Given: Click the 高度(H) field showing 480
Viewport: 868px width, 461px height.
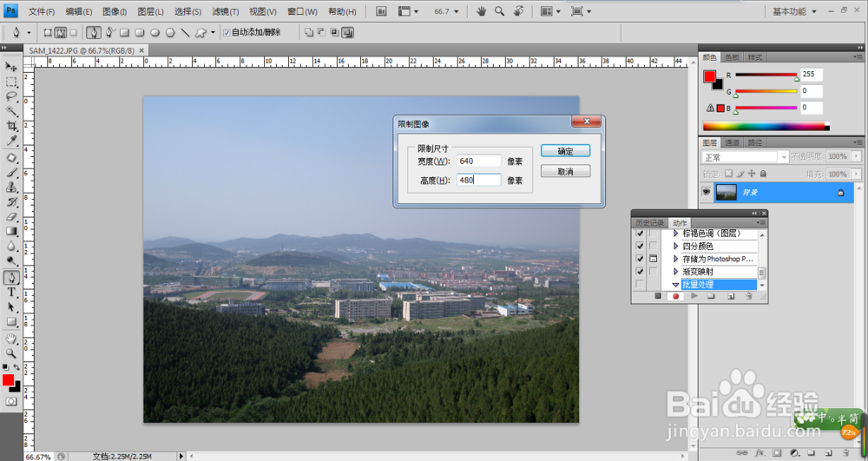Looking at the screenshot, I should coord(479,180).
